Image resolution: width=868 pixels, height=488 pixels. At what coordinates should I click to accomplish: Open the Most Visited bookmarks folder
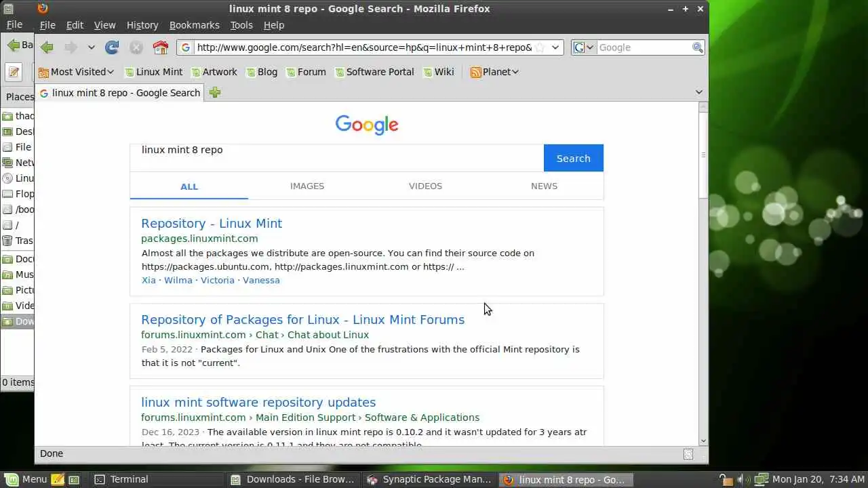pos(76,72)
